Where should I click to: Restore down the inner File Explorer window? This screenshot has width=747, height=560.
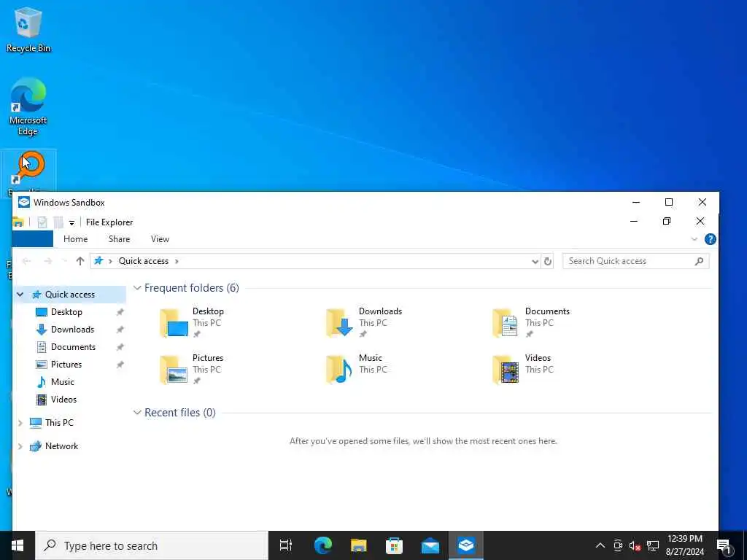point(667,222)
